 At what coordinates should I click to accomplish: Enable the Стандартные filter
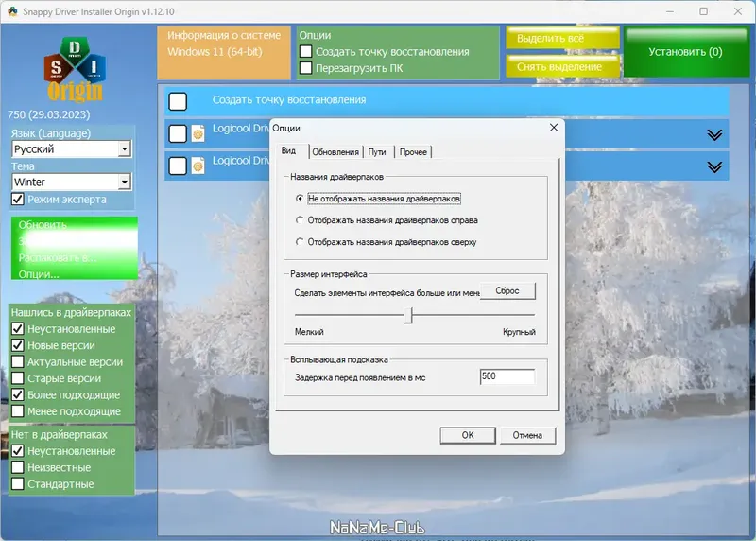click(x=18, y=483)
